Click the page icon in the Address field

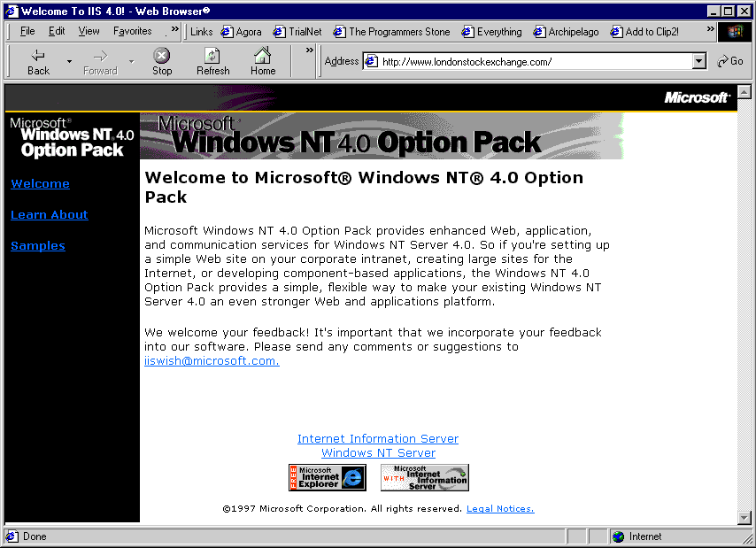[x=371, y=61]
